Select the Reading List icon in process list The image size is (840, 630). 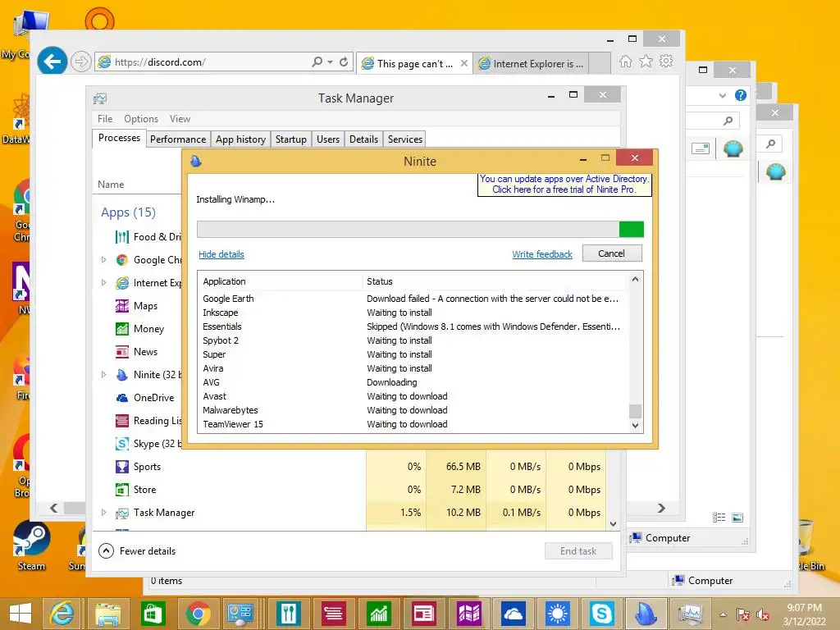[122, 421]
